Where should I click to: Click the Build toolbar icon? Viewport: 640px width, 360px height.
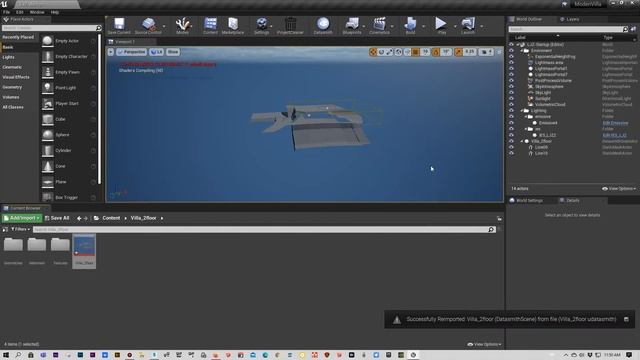coord(410,25)
